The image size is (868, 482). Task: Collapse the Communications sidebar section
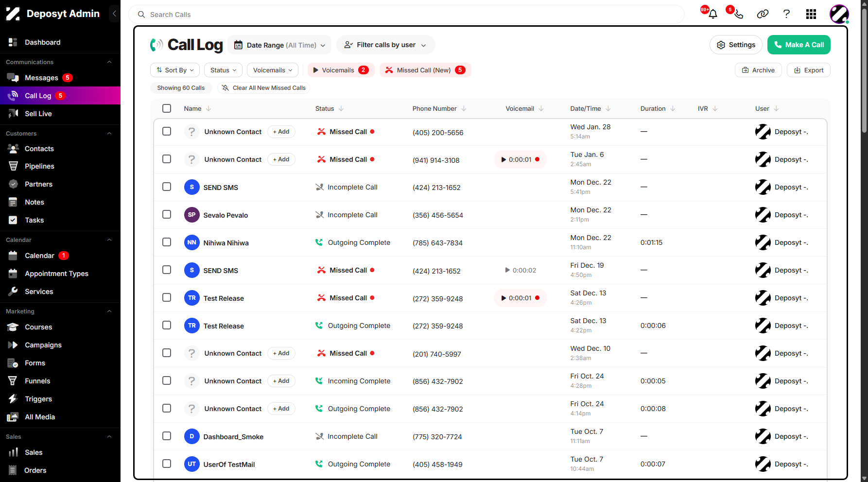tap(109, 62)
